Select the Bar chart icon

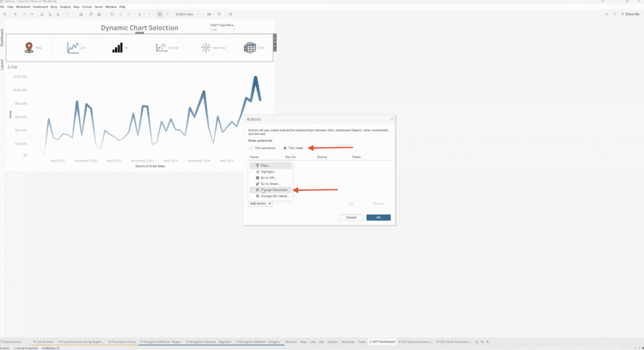118,48
